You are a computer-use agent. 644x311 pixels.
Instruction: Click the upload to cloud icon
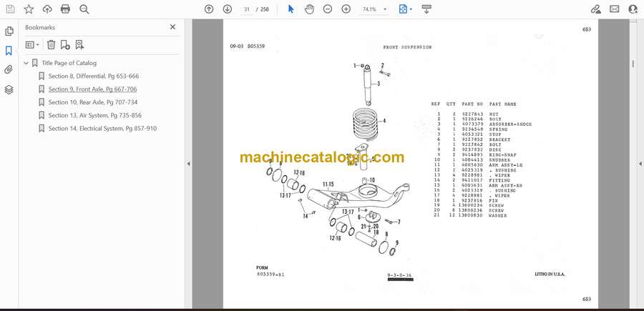point(47,9)
